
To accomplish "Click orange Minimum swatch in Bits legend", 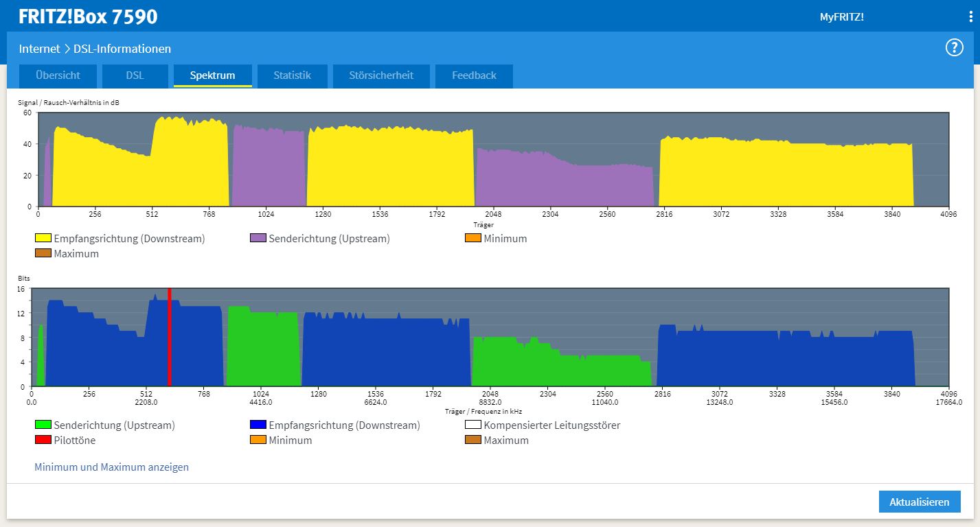I will (x=258, y=440).
